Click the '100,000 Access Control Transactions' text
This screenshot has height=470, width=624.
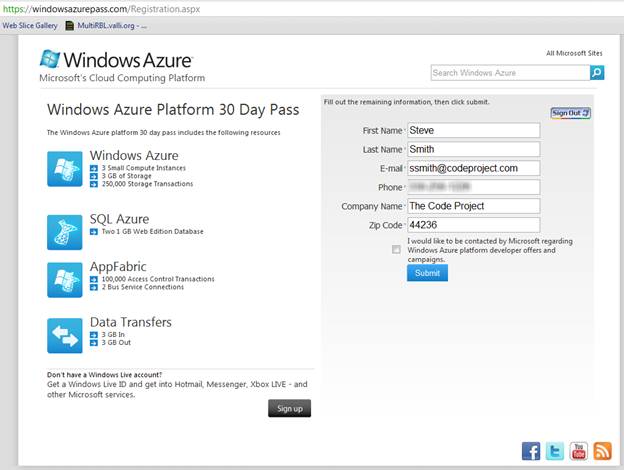click(x=158, y=279)
